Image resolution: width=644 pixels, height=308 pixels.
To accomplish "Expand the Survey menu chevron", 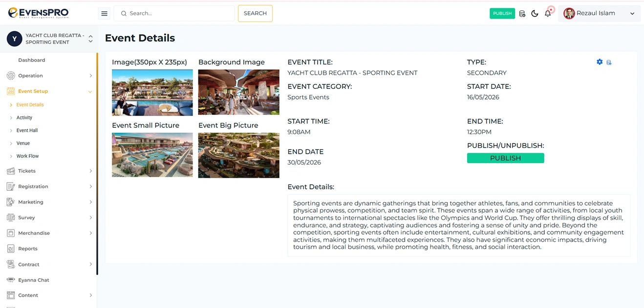I will coord(91,218).
